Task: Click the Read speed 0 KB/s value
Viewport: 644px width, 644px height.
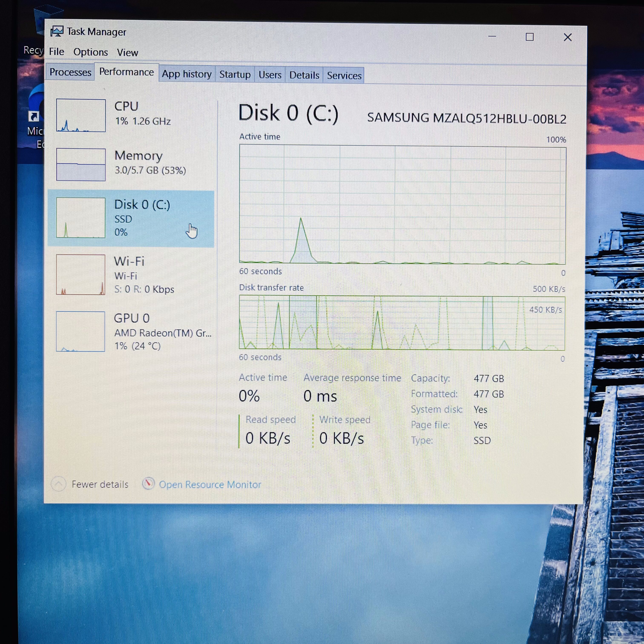Action: (268, 438)
